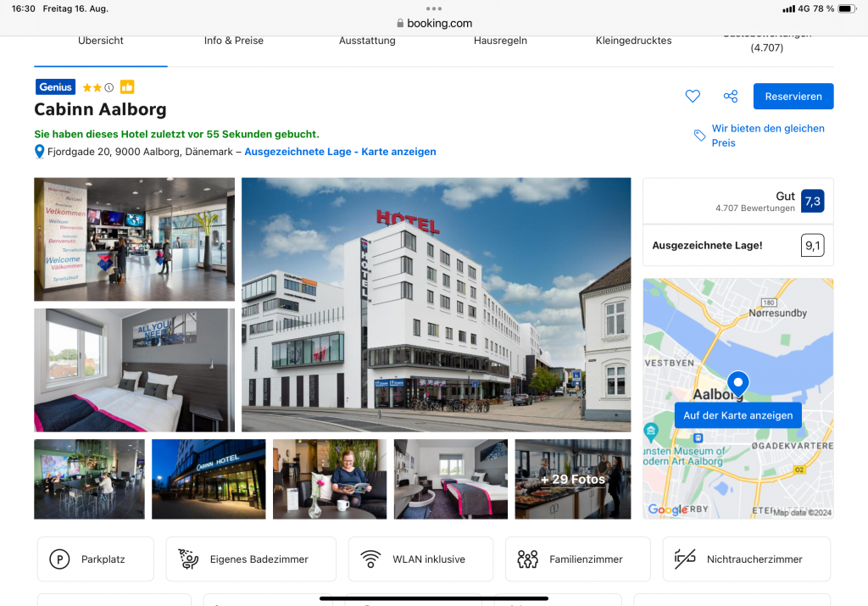This screenshot has height=606, width=868.
Task: Open the + 29 Fotos thumbnail
Action: (573, 479)
